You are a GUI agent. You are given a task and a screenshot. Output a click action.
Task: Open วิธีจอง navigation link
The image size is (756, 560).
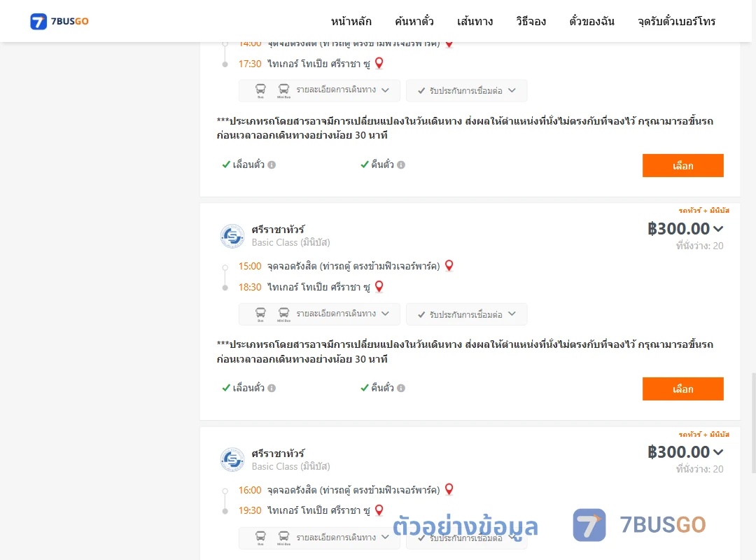(x=531, y=21)
